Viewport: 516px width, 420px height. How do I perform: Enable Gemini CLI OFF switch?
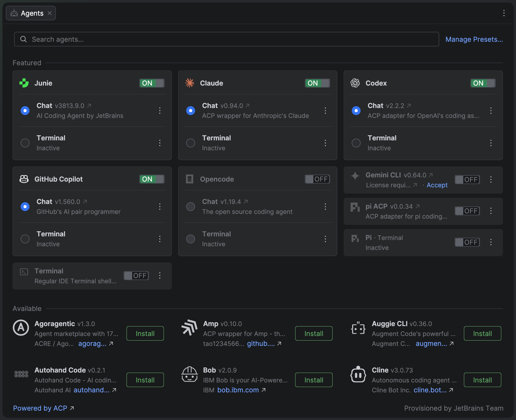(467, 180)
